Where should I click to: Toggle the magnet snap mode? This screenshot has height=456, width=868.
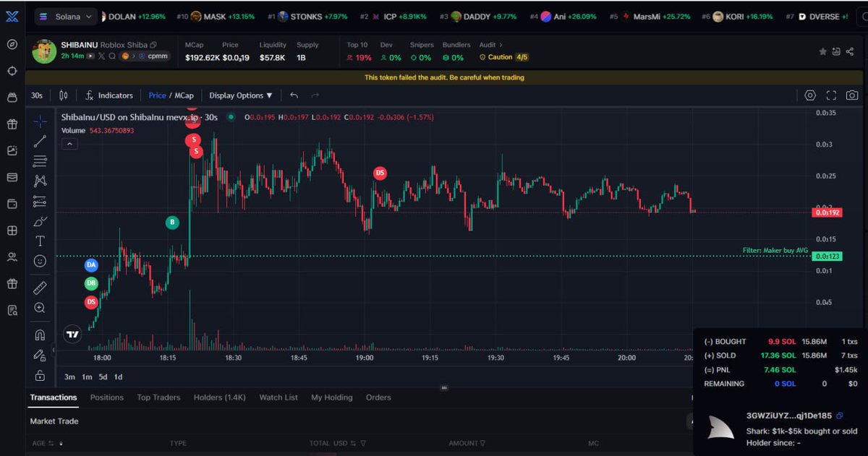pyautogui.click(x=41, y=335)
